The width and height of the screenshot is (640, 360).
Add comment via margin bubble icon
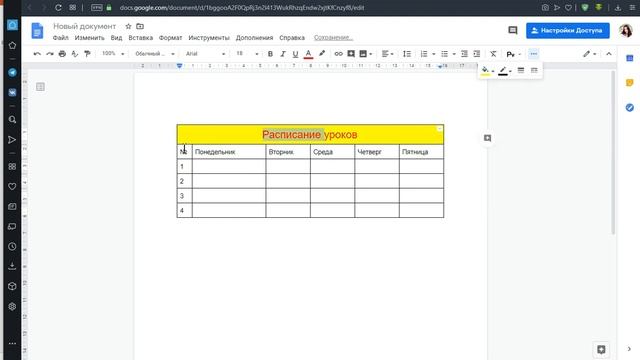(x=487, y=138)
